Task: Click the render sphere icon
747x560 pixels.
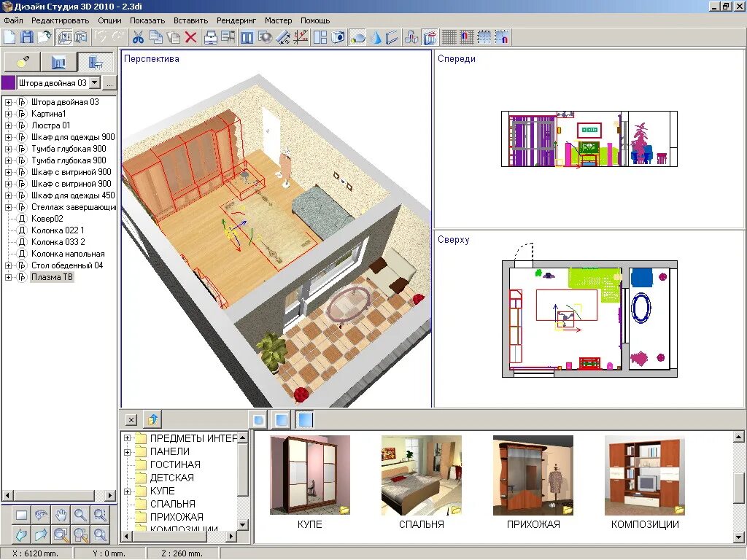Action: pos(265,36)
